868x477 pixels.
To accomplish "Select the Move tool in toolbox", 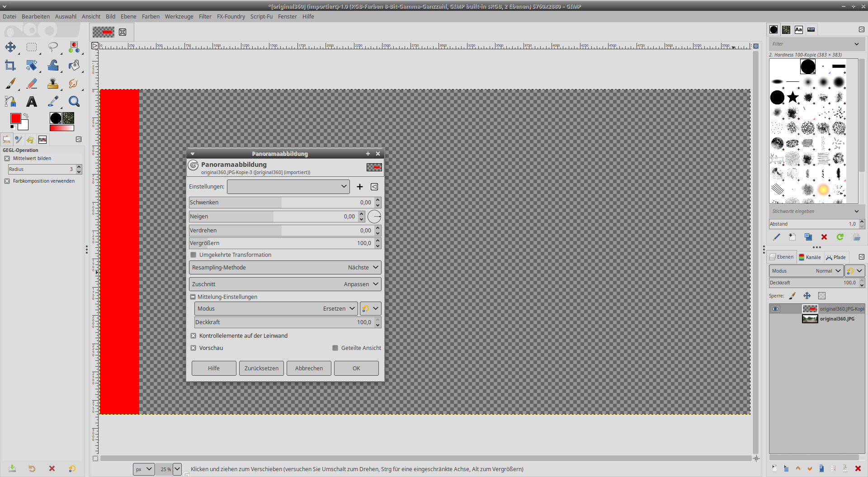I will click(10, 47).
